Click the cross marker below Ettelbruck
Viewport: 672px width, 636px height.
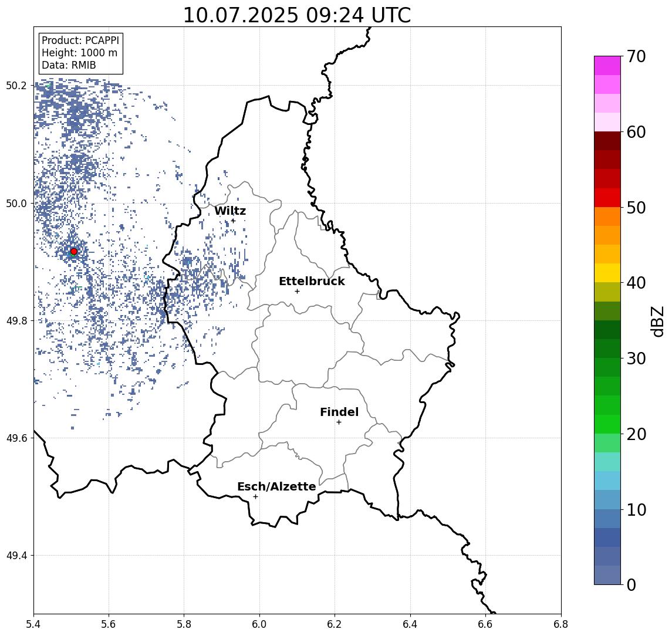click(297, 292)
